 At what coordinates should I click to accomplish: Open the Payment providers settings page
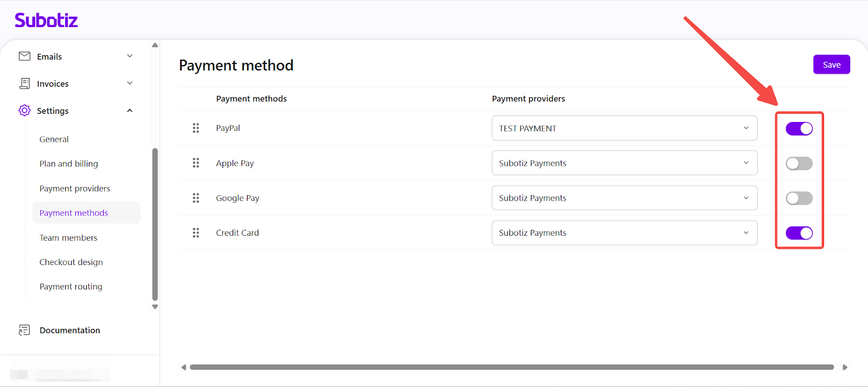[75, 189]
